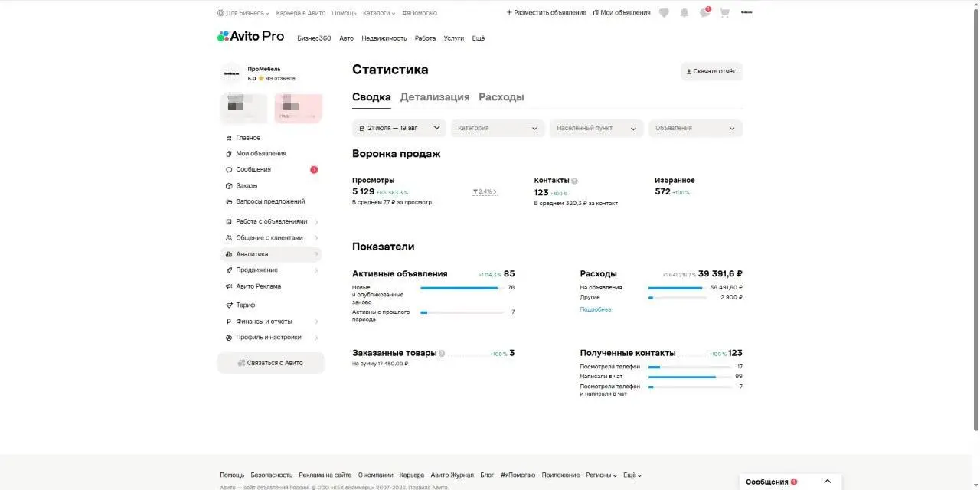Expand Продвижение sidebar chevron
Image resolution: width=980 pixels, height=490 pixels.
point(316,270)
